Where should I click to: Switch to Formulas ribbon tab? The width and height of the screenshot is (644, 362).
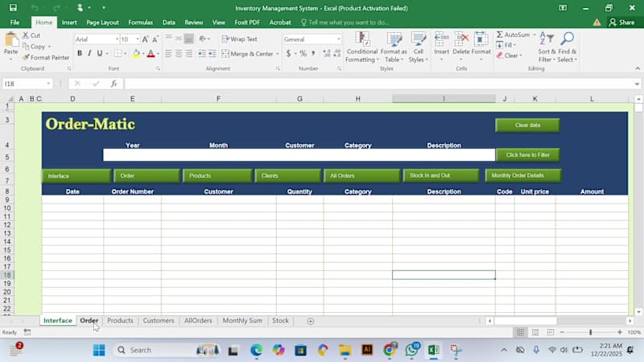pyautogui.click(x=140, y=23)
